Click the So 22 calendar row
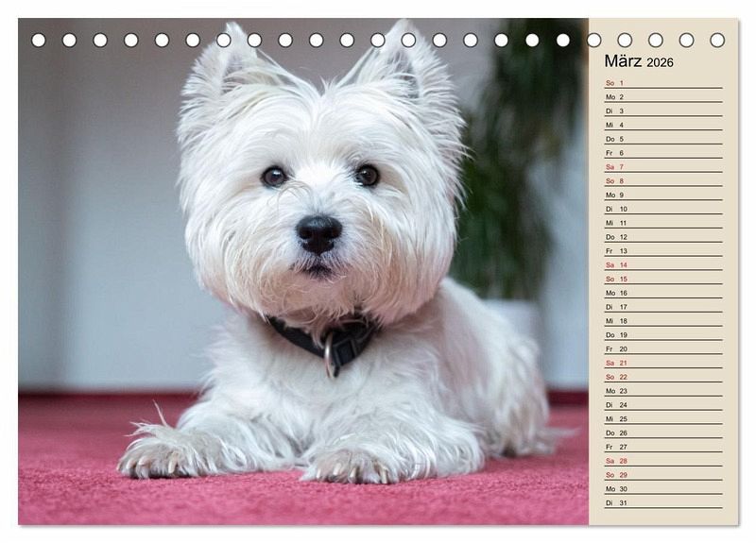This screenshot has height=543, width=756. point(662,377)
